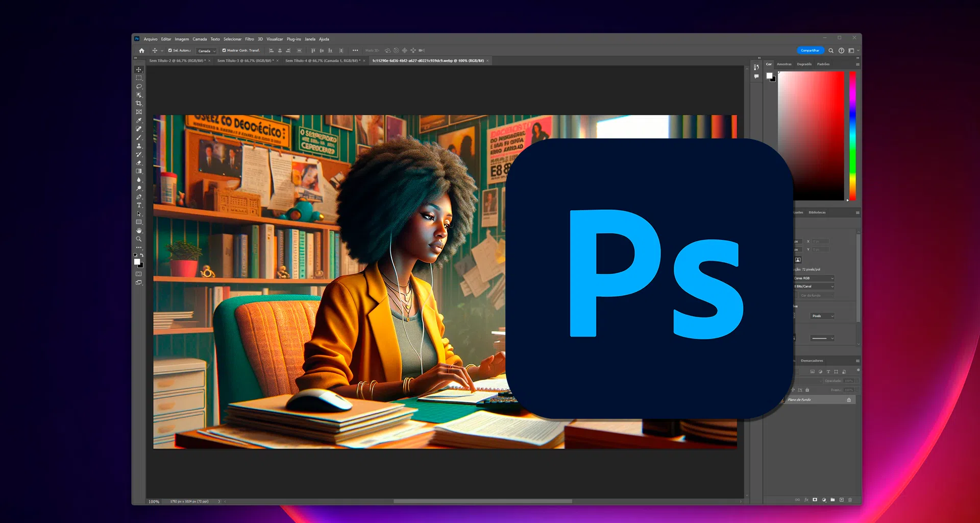Image resolution: width=980 pixels, height=523 pixels.
Task: Open the 8 Bits/Canal dropdown
Action: [x=813, y=287]
